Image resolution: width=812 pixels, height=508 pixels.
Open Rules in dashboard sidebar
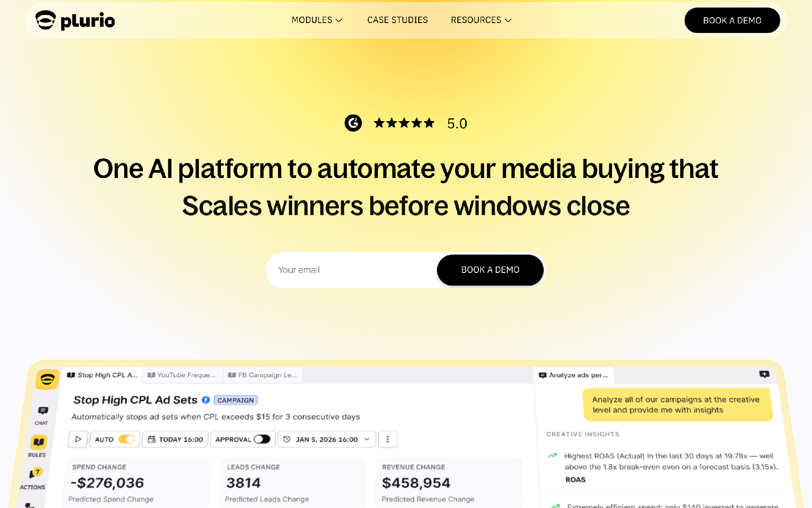coord(38,446)
